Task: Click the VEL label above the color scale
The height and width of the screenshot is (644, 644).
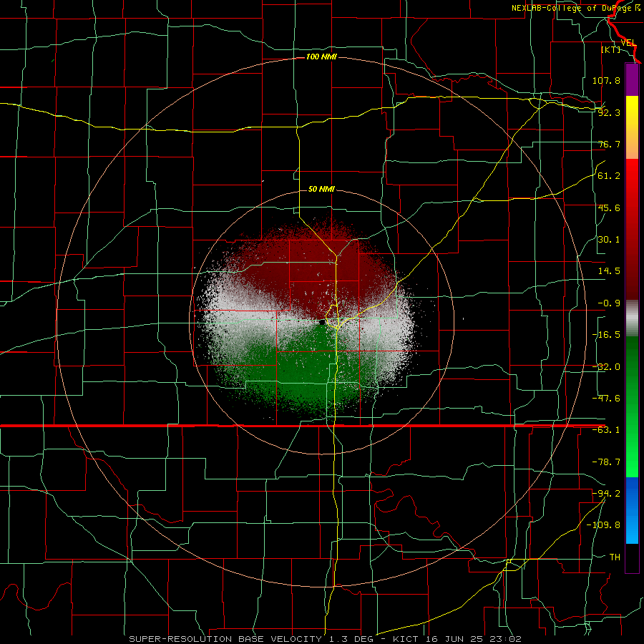Action: coord(628,43)
